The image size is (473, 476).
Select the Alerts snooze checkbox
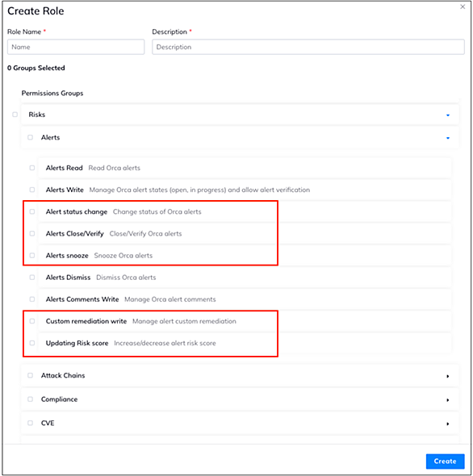point(32,255)
